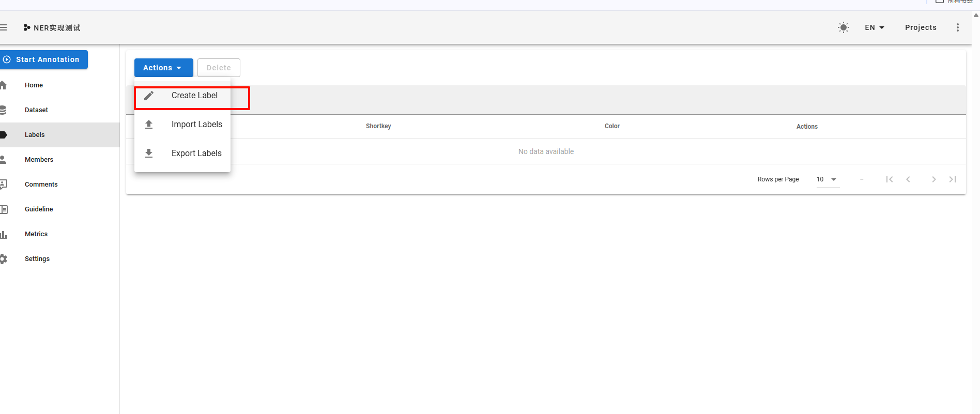This screenshot has height=414, width=980.
Task: Go to the first page of the table
Action: point(890,179)
